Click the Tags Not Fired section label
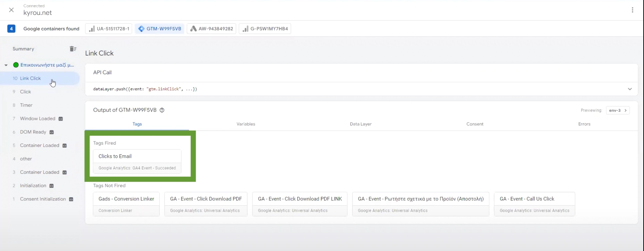Screen dimensions: 644x251 coord(109,185)
